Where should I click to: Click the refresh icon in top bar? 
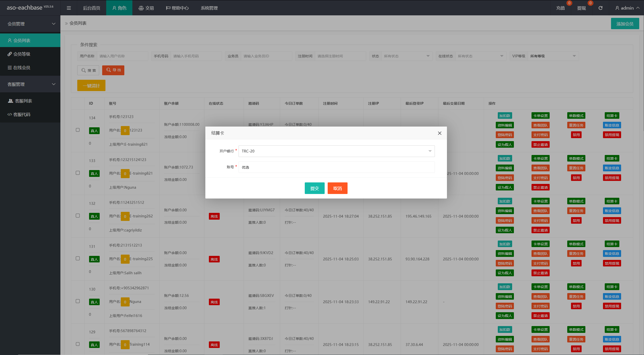pos(600,8)
